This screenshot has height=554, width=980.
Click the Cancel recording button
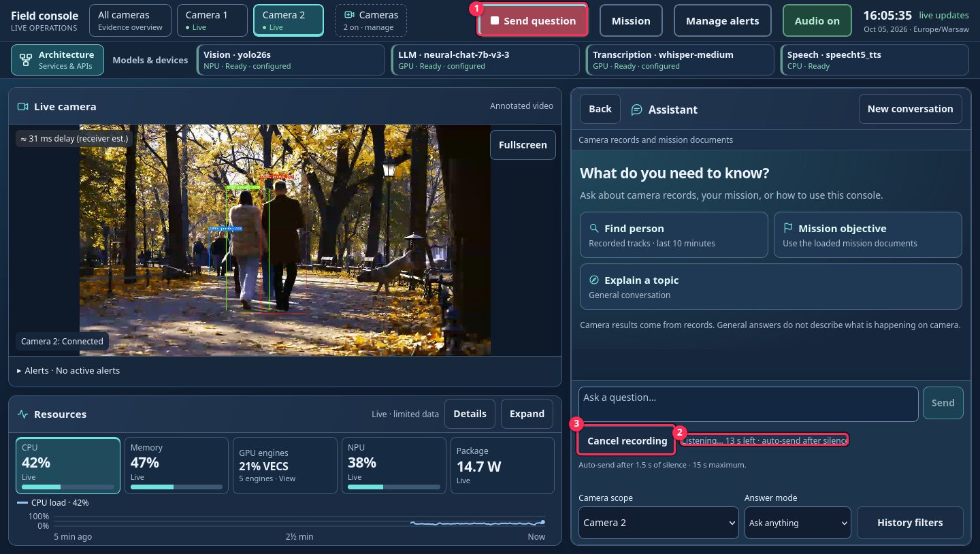pos(627,441)
